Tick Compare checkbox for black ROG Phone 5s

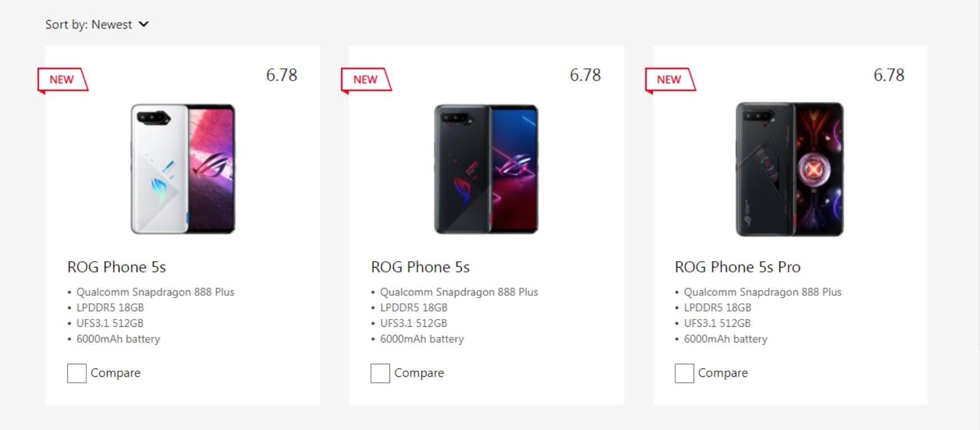click(x=380, y=373)
